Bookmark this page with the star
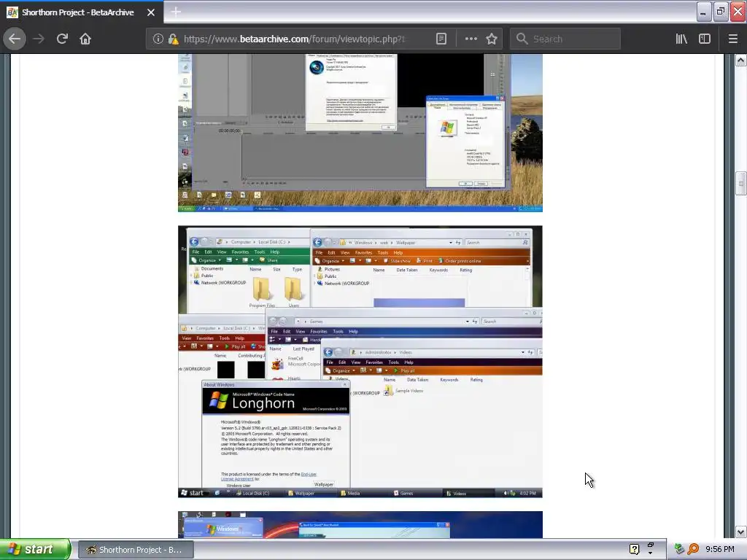Image resolution: width=747 pixels, height=560 pixels. coord(492,39)
